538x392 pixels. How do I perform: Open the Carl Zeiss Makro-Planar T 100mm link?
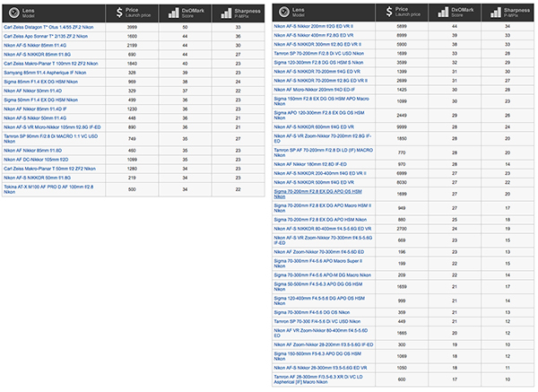tap(51, 64)
